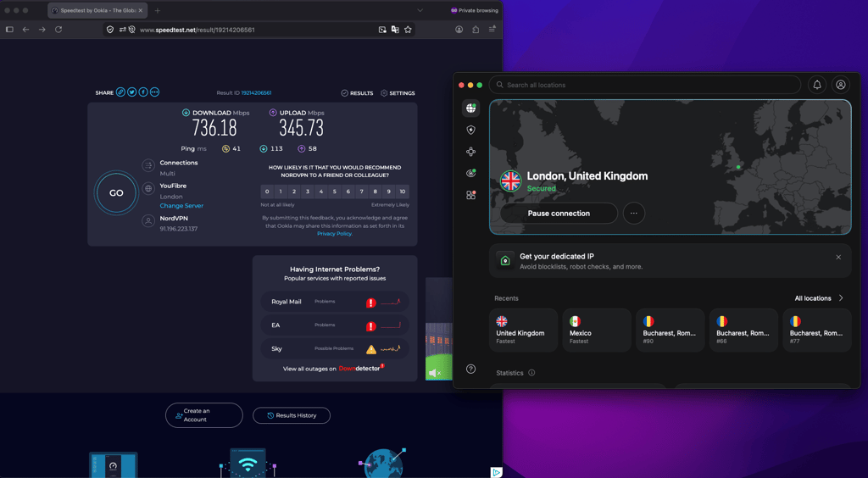The width and height of the screenshot is (868, 478).
Task: Go back in the browser
Action: [25, 30]
